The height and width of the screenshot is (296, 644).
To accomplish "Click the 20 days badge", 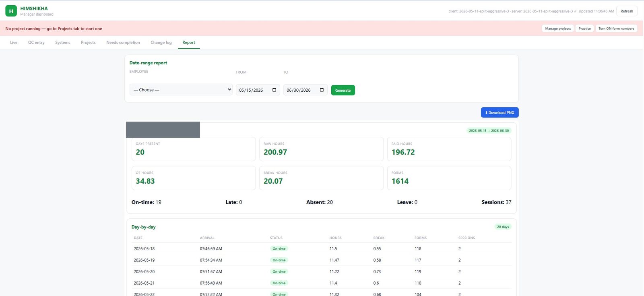I will (503, 227).
